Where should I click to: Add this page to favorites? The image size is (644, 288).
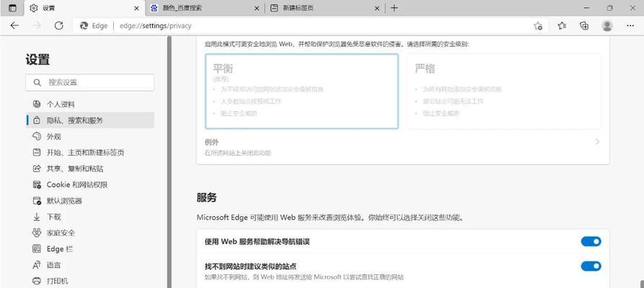pos(538,26)
